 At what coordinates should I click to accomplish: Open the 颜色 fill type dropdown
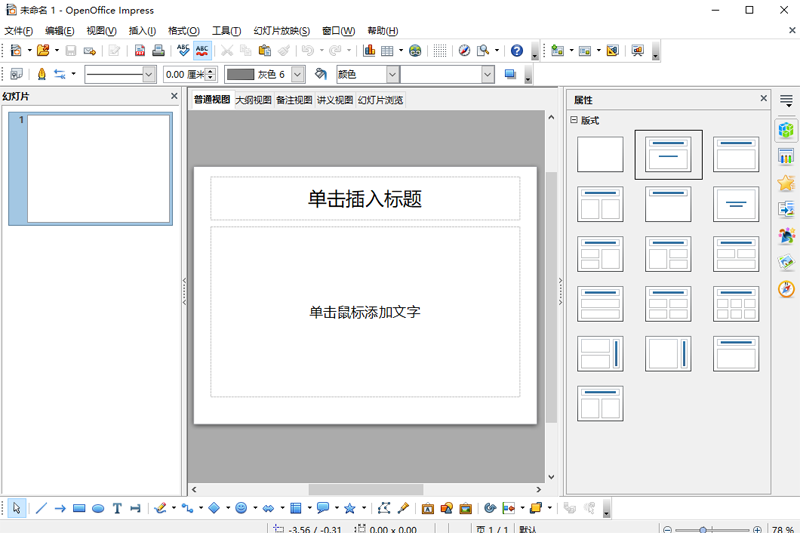click(x=392, y=74)
